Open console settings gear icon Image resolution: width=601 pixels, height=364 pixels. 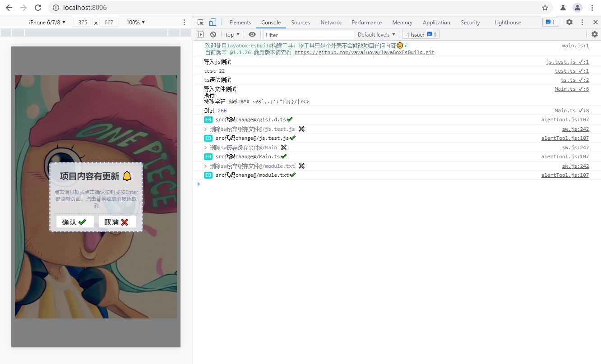595,34
